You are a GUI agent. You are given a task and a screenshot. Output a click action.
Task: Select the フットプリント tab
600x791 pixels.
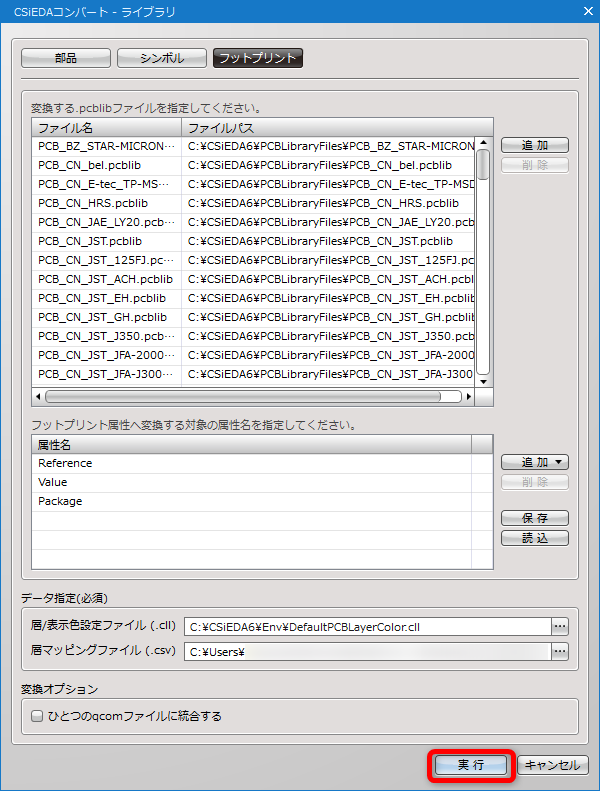point(258,58)
